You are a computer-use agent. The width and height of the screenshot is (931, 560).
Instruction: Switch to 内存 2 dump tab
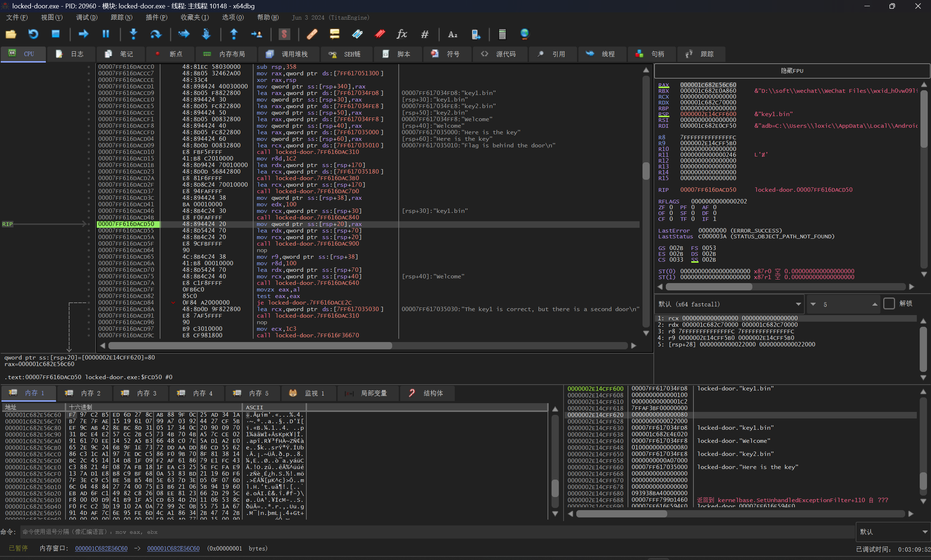coord(84,393)
